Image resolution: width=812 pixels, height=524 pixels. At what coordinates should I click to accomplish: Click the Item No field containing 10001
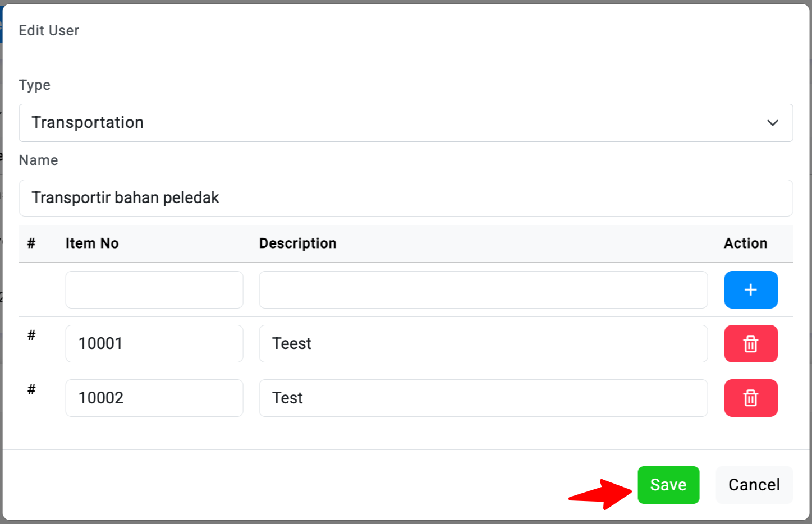point(154,344)
